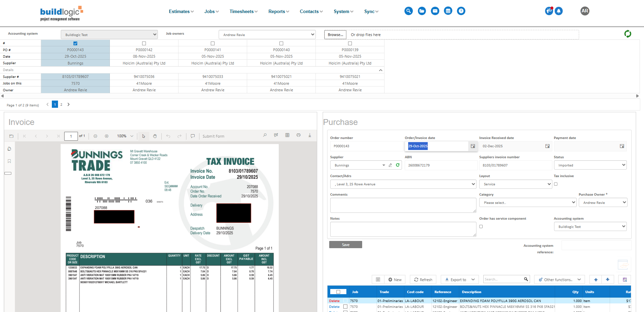
Task: Open the Jobs menu
Action: point(211,11)
